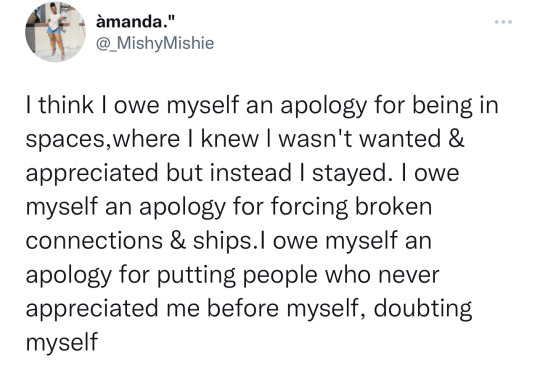Click the word "stayed." in the tweet
This screenshot has width=540, height=374.
click(x=352, y=174)
